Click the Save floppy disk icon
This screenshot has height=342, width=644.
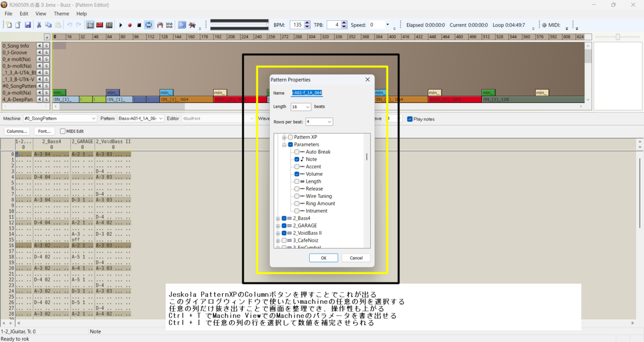(x=27, y=25)
